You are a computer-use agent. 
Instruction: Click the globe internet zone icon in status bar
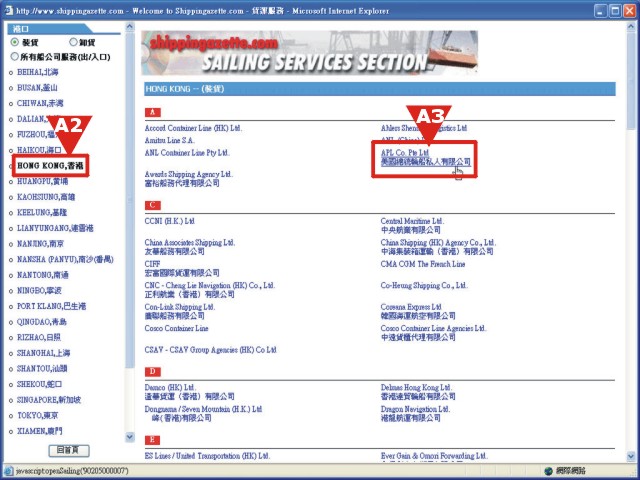click(x=549, y=471)
